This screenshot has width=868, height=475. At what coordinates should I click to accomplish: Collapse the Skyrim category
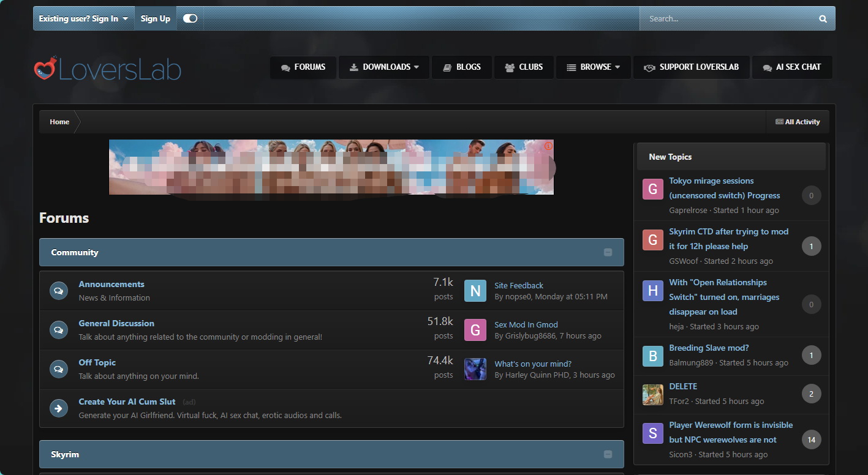coord(608,454)
